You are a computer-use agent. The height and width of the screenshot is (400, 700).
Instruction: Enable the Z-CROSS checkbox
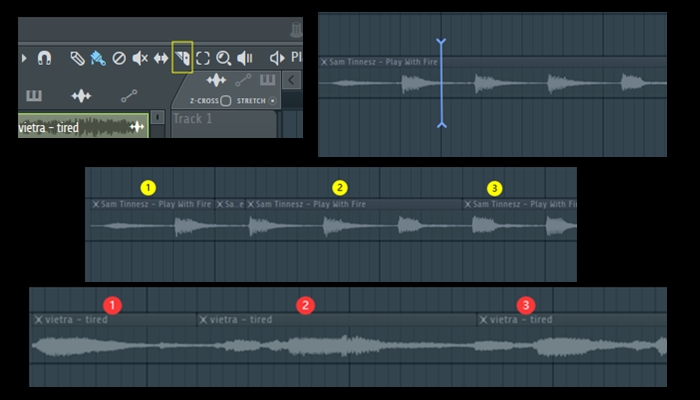tap(225, 101)
